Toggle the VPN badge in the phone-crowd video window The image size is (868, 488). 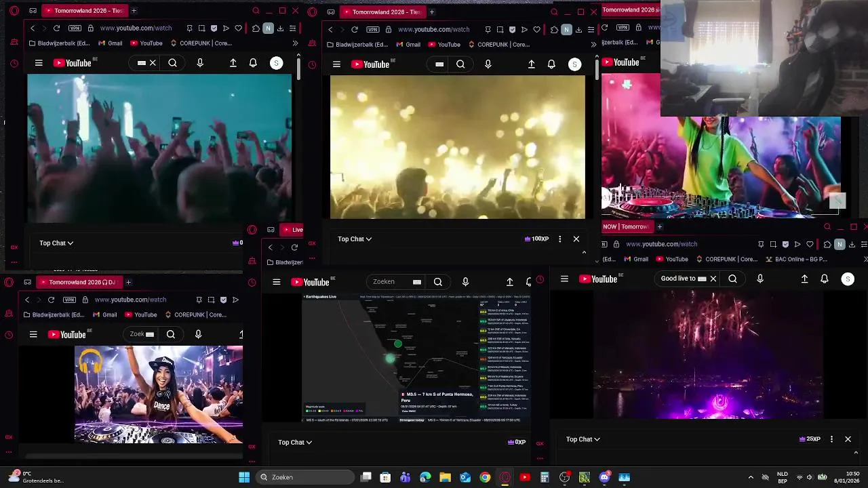(x=75, y=28)
